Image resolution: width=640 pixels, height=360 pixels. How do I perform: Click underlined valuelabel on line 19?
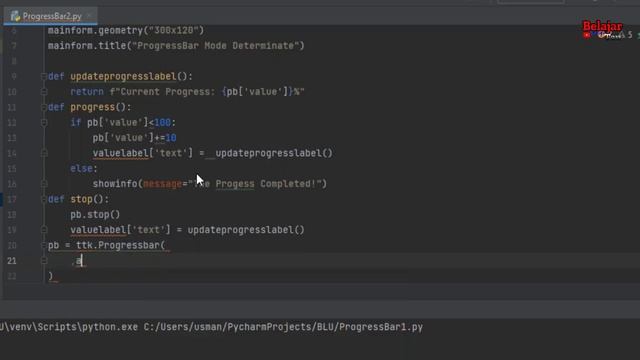(x=98, y=230)
